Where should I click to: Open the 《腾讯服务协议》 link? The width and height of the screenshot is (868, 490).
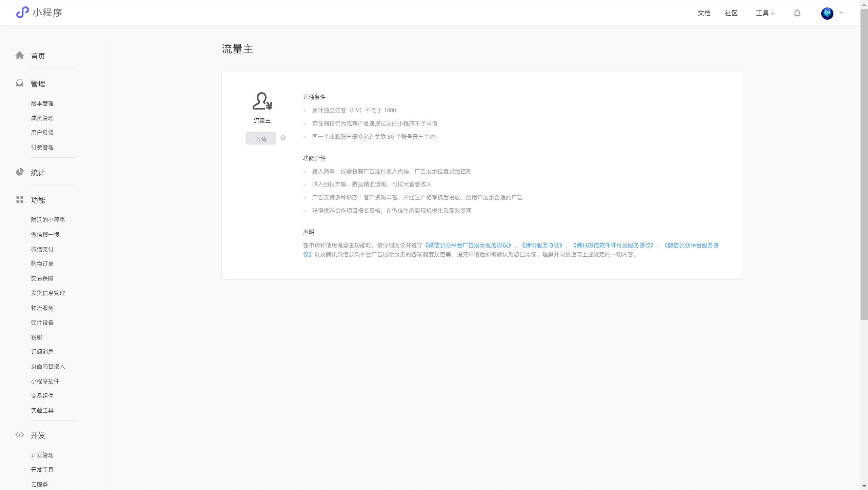542,245
